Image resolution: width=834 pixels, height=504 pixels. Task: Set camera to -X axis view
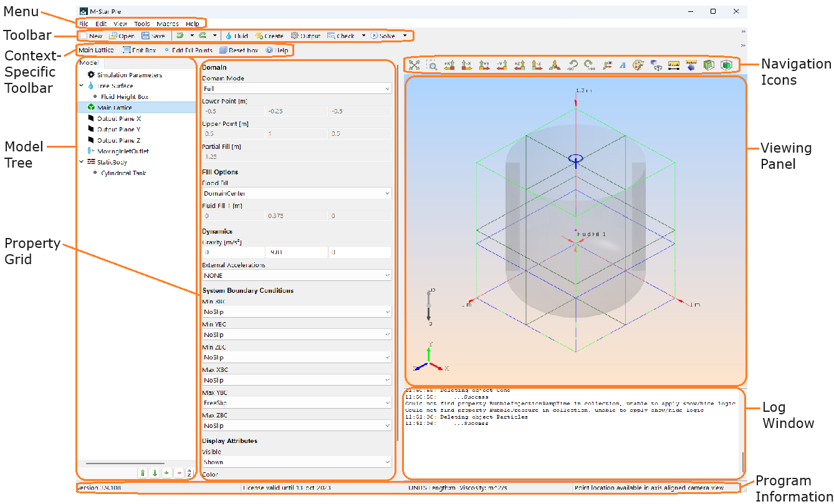pyautogui.click(x=466, y=65)
